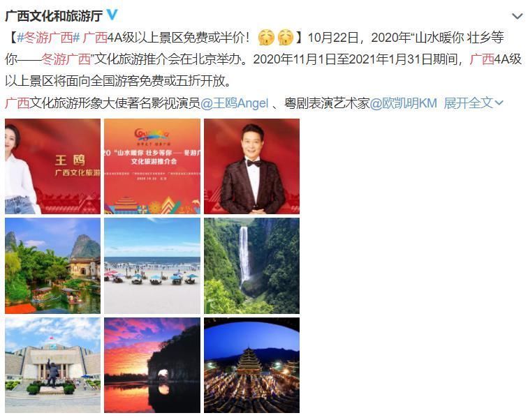Screen dimensions: 528x420
Task: Click the highlighted 冬游广西 keyword in text
Action: (66, 59)
